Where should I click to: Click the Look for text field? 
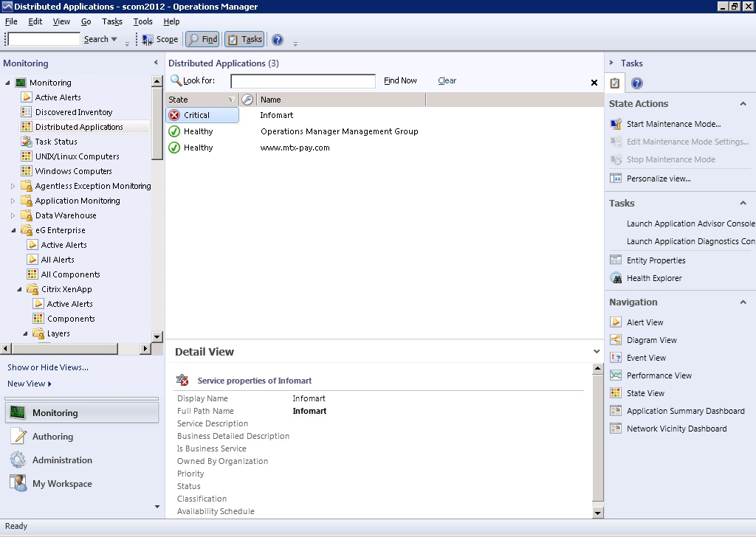point(303,81)
